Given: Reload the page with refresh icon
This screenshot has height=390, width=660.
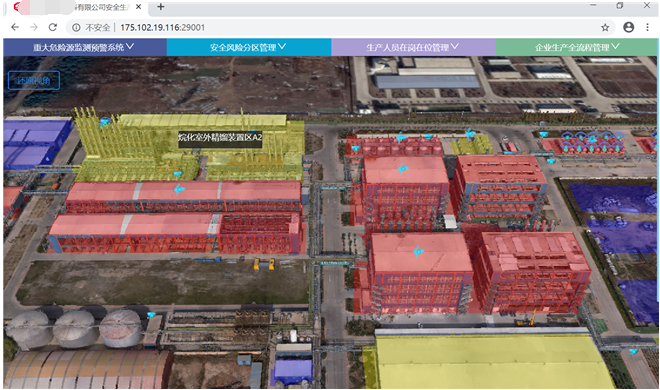Looking at the screenshot, I should pyautogui.click(x=53, y=27).
